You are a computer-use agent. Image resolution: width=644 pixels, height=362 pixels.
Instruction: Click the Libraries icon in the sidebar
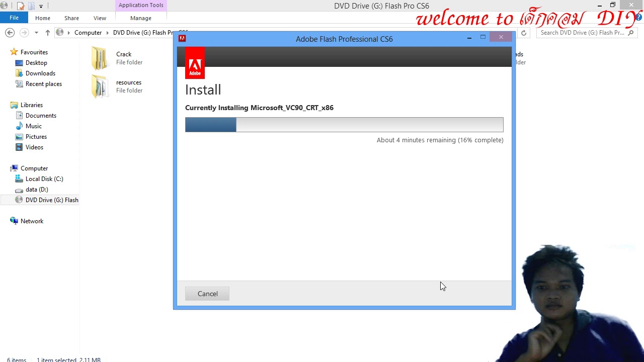click(x=14, y=105)
